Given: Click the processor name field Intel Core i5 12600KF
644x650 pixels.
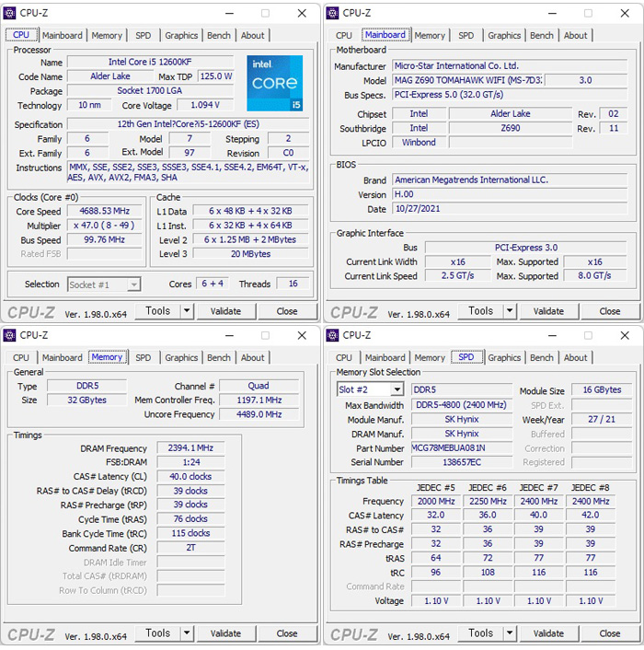Looking at the screenshot, I should (150, 63).
